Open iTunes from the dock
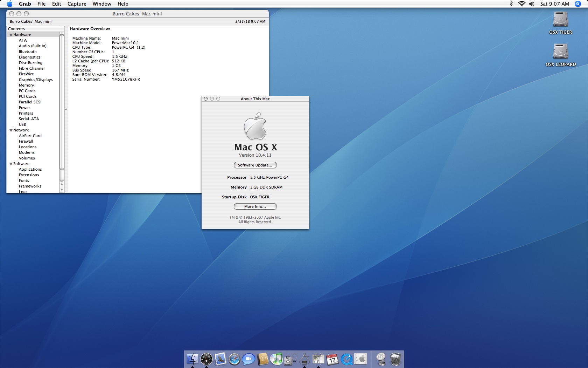 pos(276,359)
